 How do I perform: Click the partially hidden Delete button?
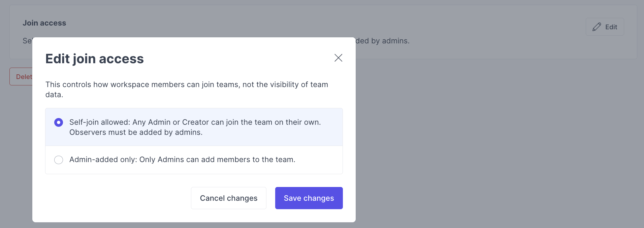pyautogui.click(x=21, y=77)
